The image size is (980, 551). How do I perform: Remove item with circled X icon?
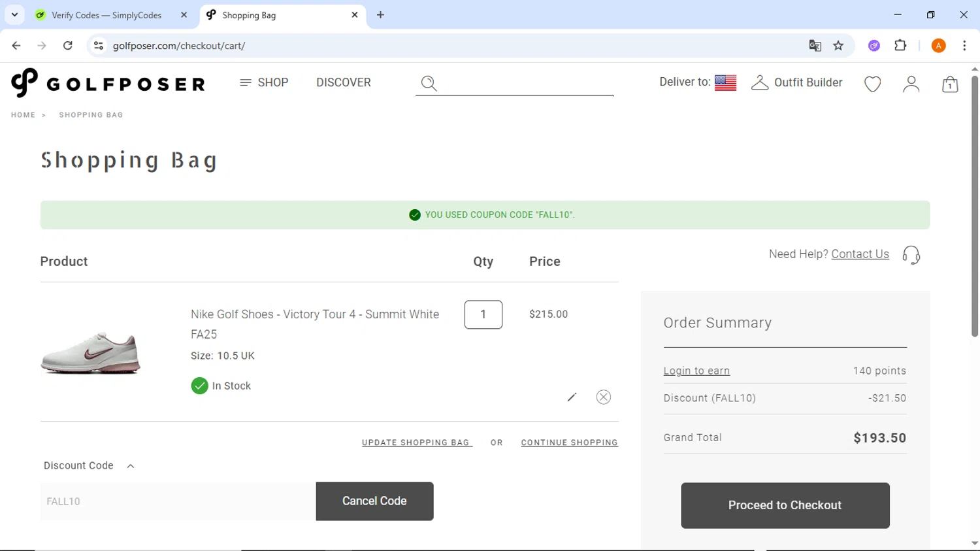point(604,397)
